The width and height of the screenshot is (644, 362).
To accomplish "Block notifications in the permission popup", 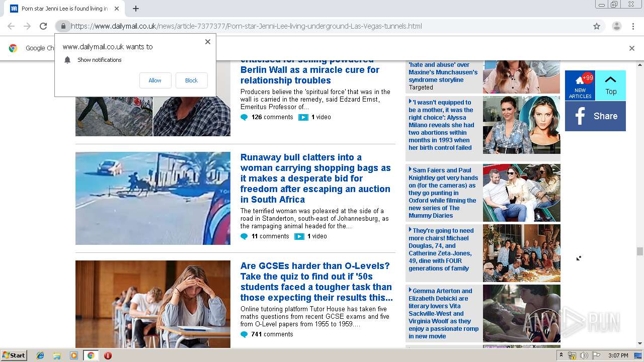I will click(191, 80).
